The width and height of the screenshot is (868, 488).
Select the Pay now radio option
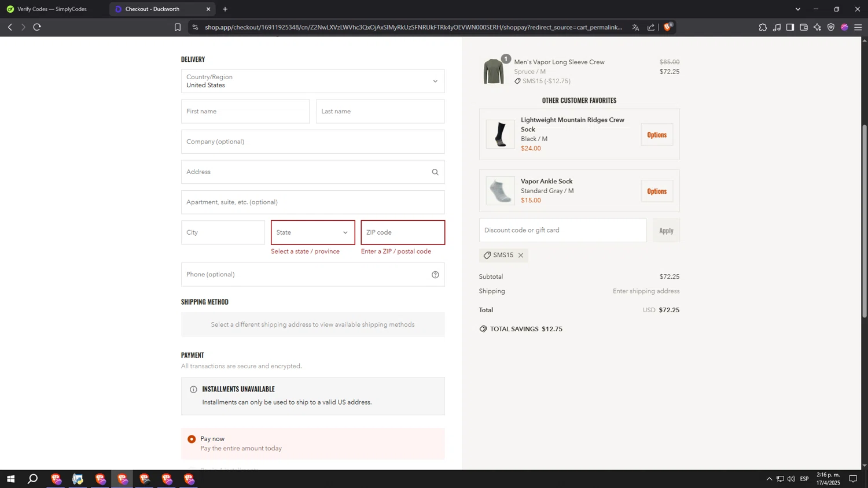click(192, 439)
